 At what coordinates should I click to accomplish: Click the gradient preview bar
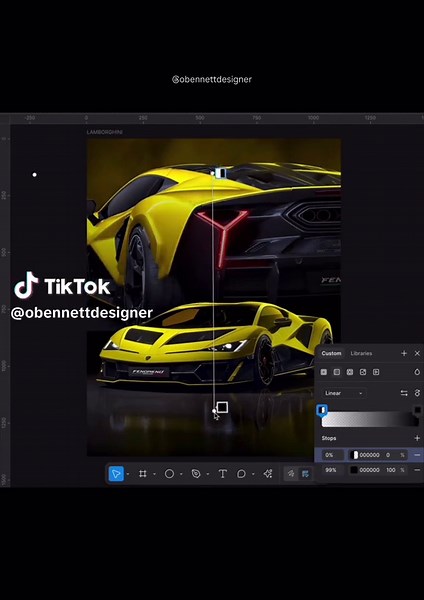click(370, 420)
